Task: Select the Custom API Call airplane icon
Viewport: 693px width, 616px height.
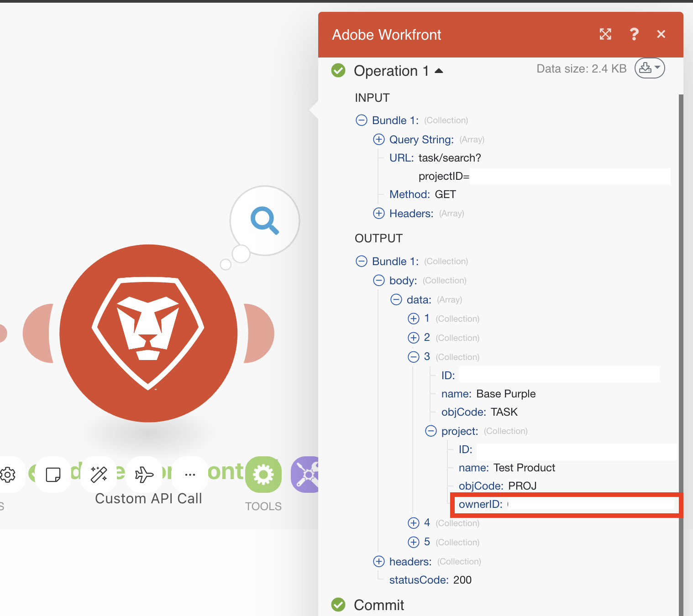Action: pos(144,475)
